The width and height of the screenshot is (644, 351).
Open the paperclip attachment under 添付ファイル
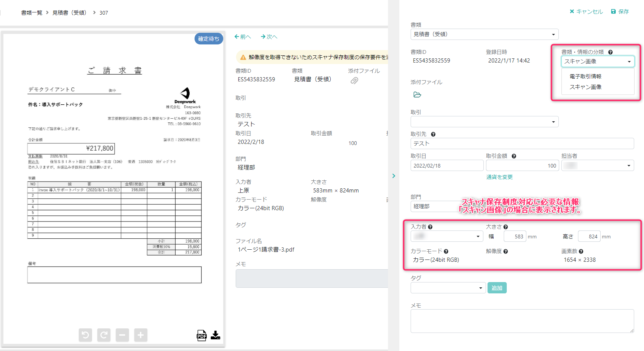point(354,80)
